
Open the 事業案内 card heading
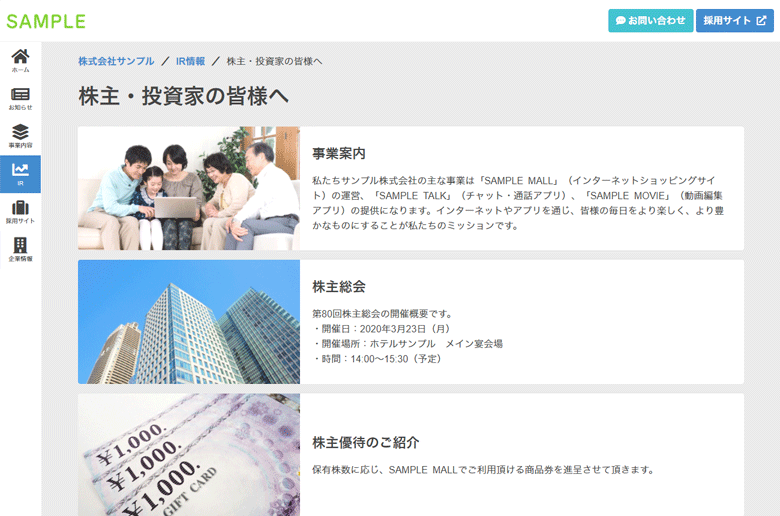(x=339, y=154)
